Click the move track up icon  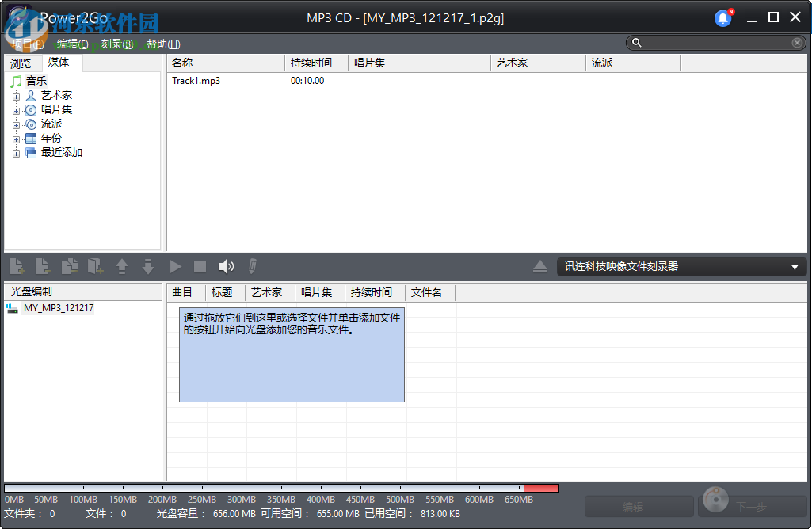[x=122, y=266]
